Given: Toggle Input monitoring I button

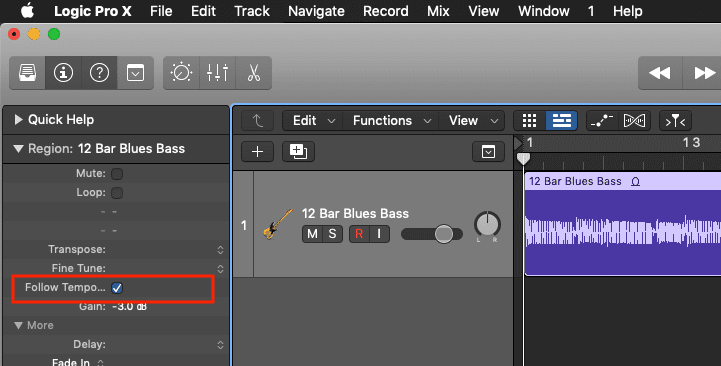Looking at the screenshot, I should point(379,234).
